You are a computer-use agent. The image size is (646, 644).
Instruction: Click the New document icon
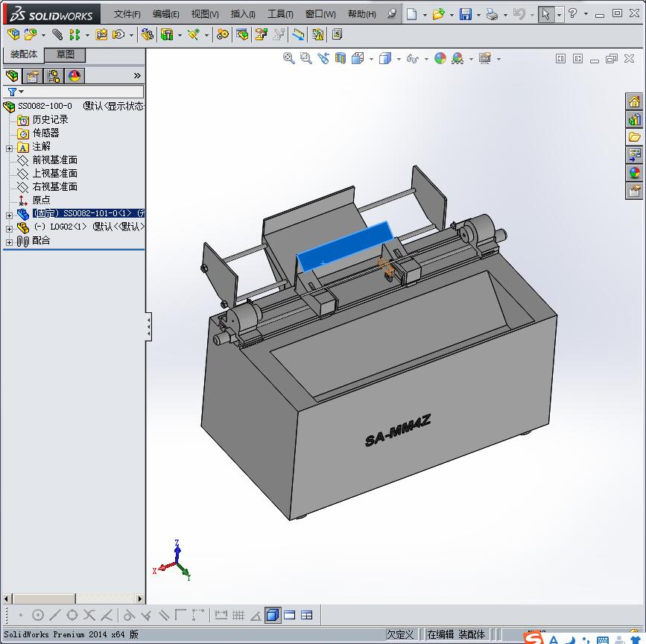(x=411, y=14)
